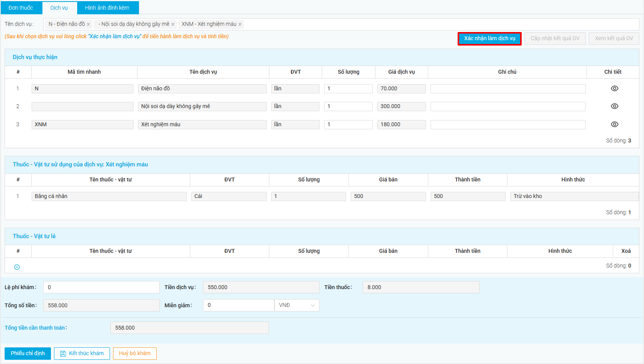The width and height of the screenshot is (644, 364).
Task: Click the Cái unit cell for Băng cá nhân
Action: pos(229,196)
